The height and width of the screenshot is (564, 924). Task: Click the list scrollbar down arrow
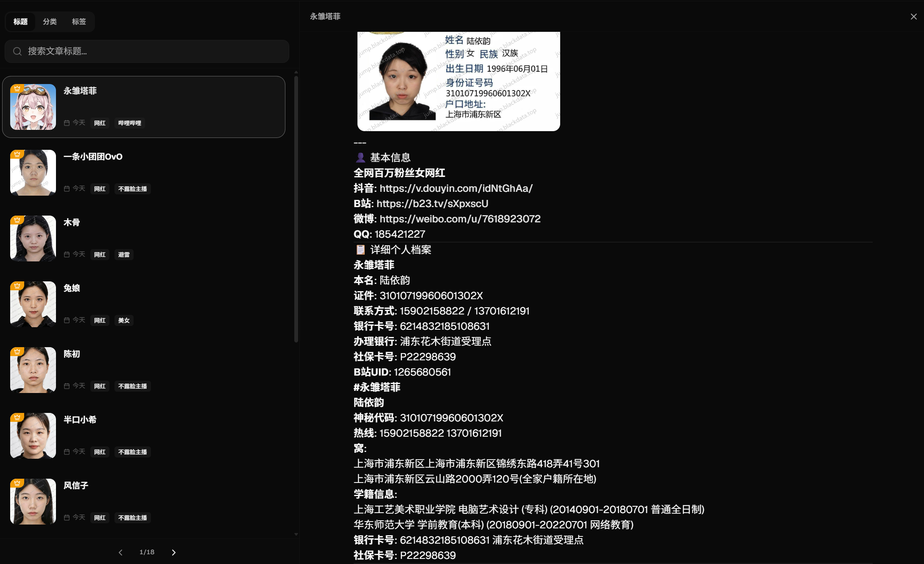pos(296,534)
